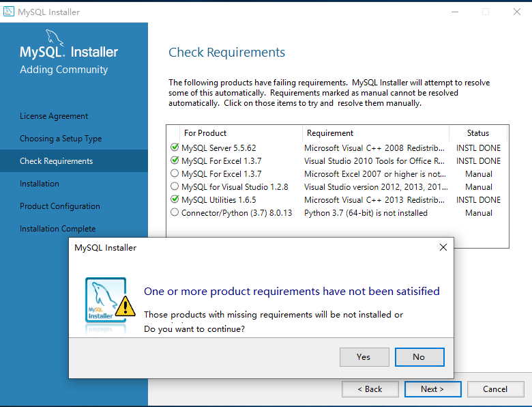
Task: Minimize the MySQL Installer window
Action: (x=455, y=12)
